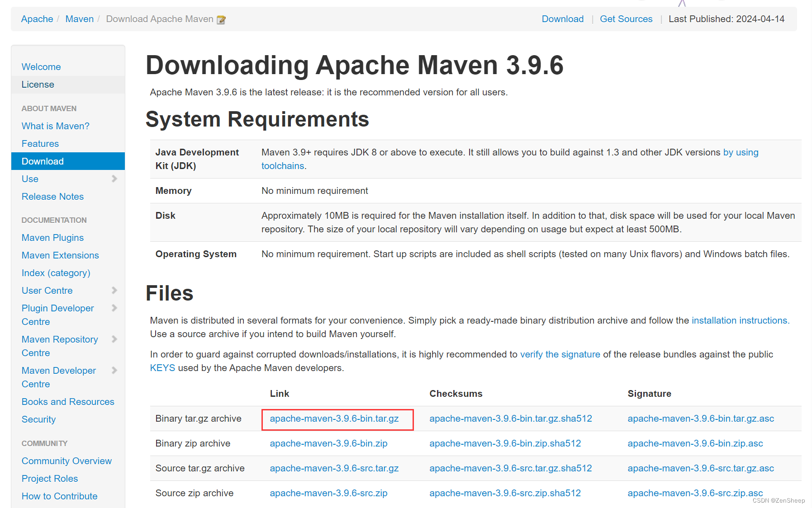Image resolution: width=812 pixels, height=508 pixels.
Task: Click the 'Checksums' column header
Action: click(456, 394)
